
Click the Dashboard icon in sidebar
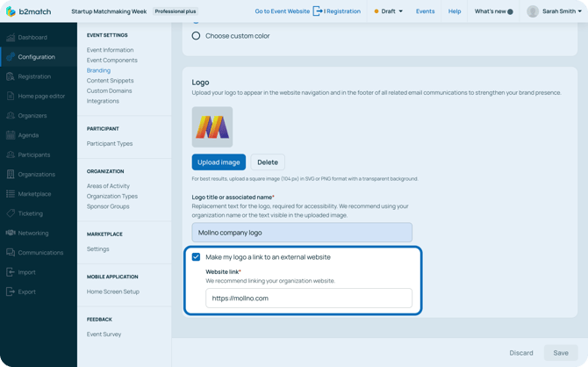[x=11, y=38]
